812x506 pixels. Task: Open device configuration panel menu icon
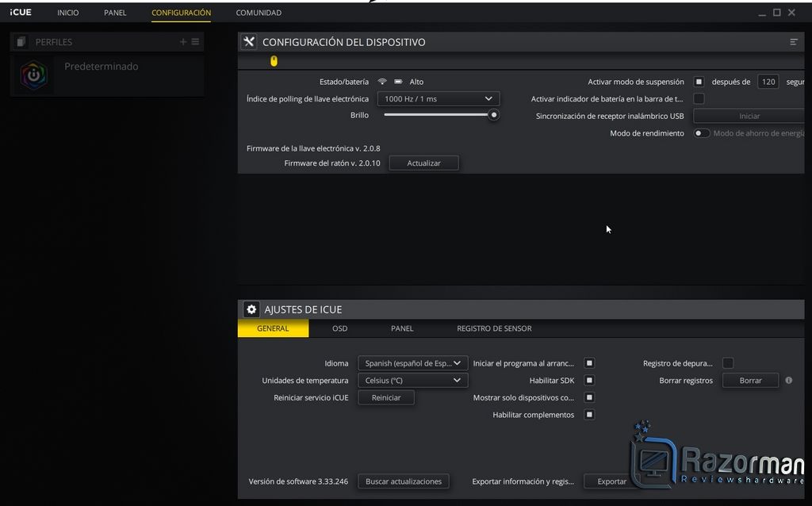point(794,42)
